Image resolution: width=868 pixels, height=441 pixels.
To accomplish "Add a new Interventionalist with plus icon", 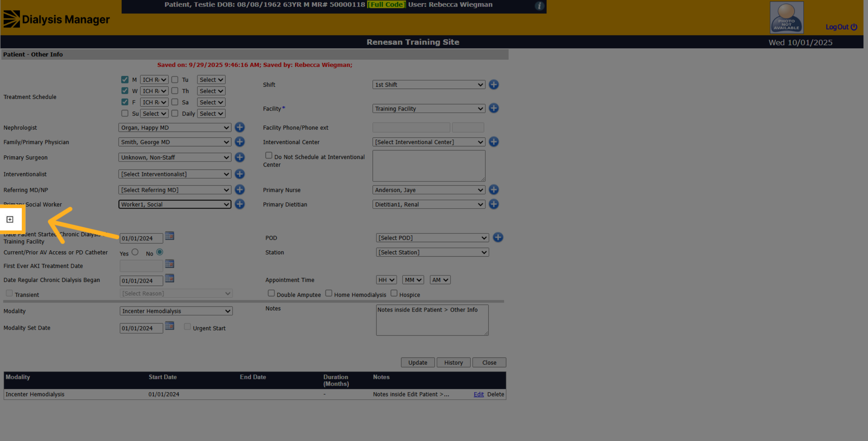I will pos(239,174).
